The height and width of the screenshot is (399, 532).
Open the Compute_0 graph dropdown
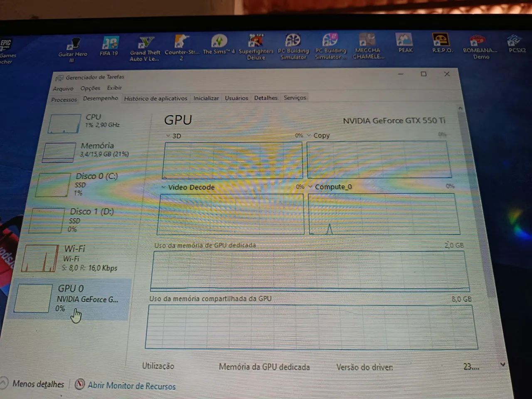point(310,187)
